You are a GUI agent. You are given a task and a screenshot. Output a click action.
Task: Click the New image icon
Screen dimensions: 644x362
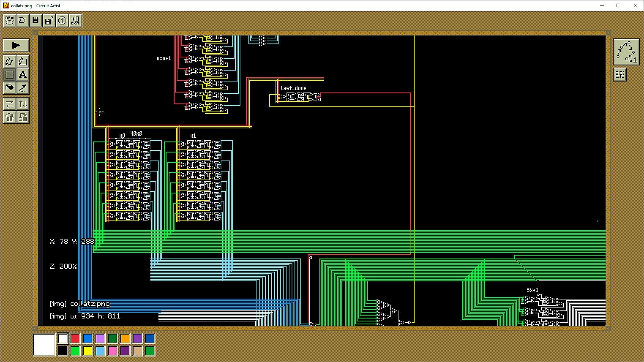[x=10, y=20]
